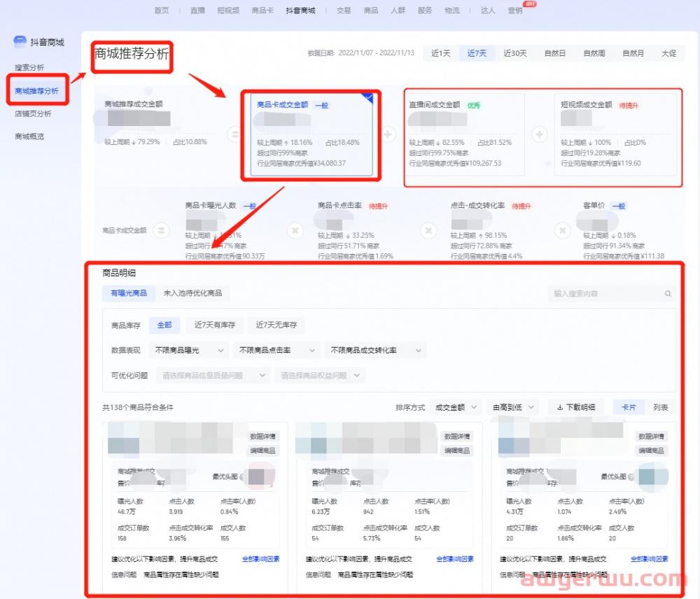Click the swap icon beside 商城推荐成交金额 card

[234, 134]
